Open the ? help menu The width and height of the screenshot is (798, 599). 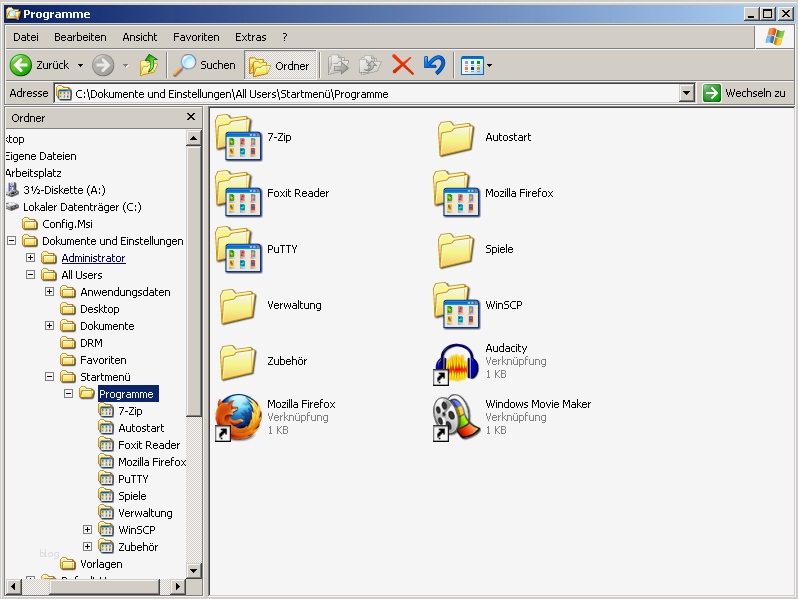click(284, 37)
